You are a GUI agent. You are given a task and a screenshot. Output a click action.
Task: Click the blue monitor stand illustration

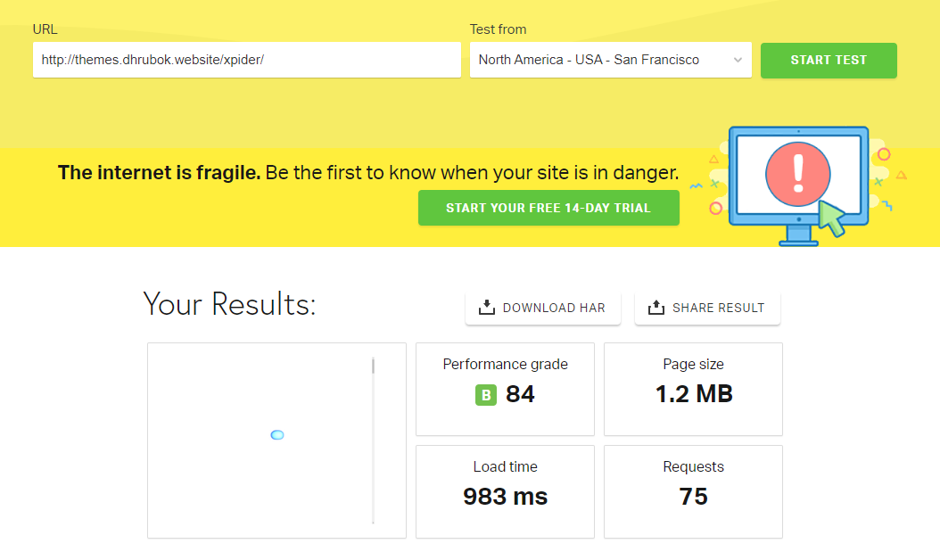[799, 235]
